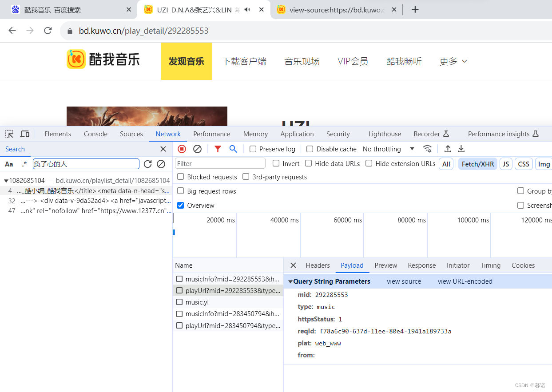Collapse the 1082685104 search result tree
The height and width of the screenshot is (392, 552).
(6, 181)
